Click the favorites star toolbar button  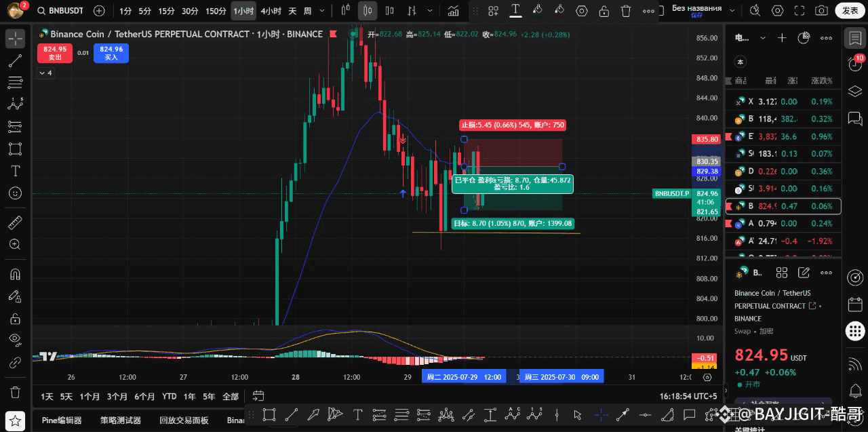[16, 420]
